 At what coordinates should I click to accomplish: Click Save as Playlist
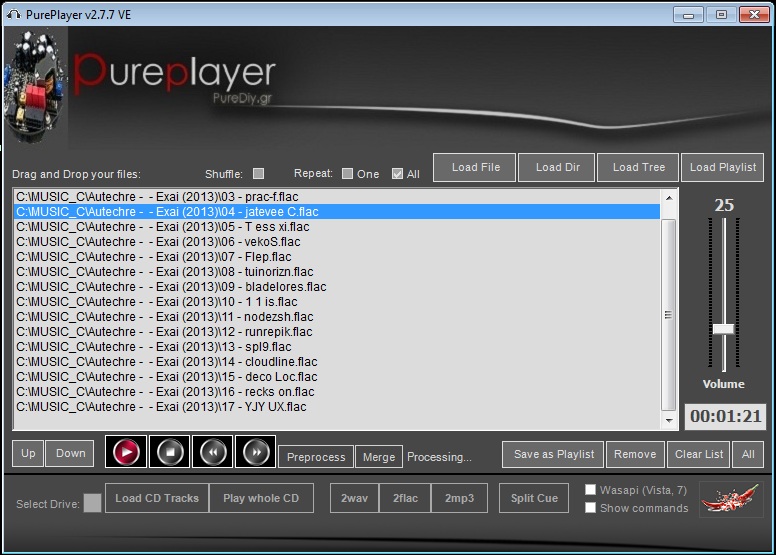click(553, 454)
